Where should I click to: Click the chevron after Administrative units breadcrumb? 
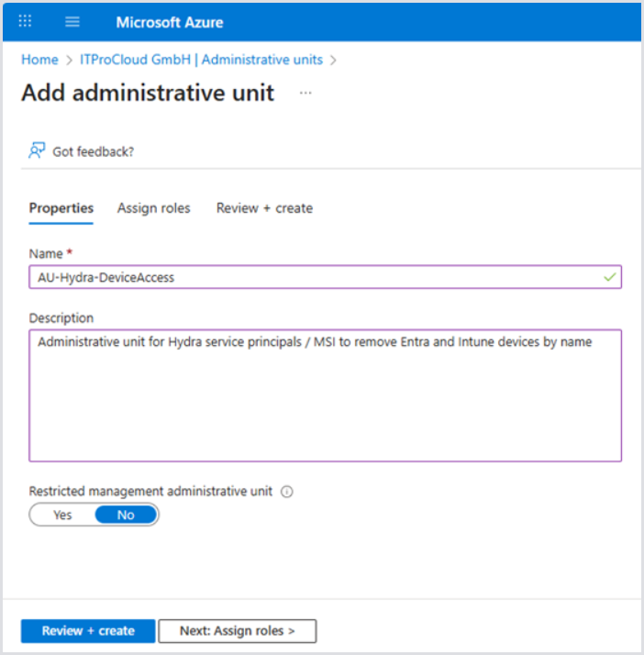[333, 60]
